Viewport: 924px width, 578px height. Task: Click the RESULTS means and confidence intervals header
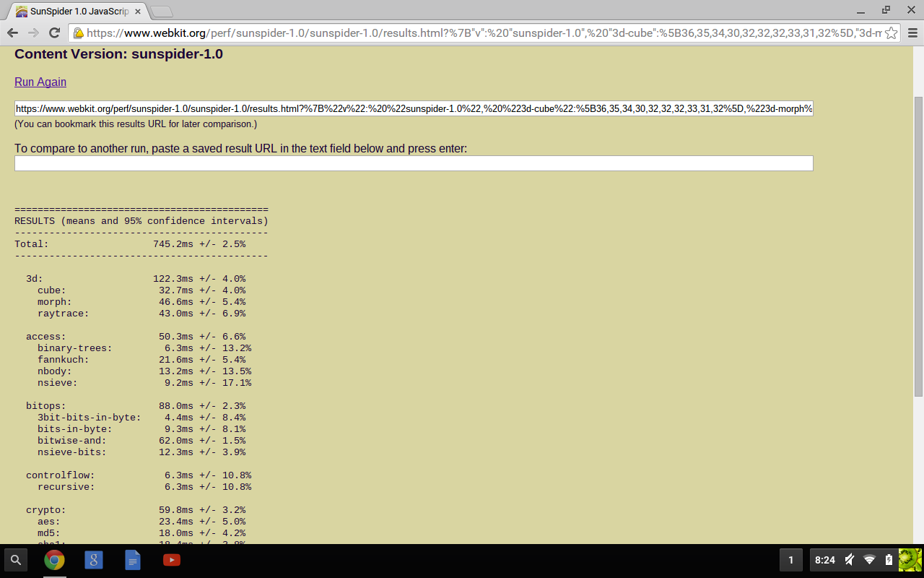(x=141, y=221)
